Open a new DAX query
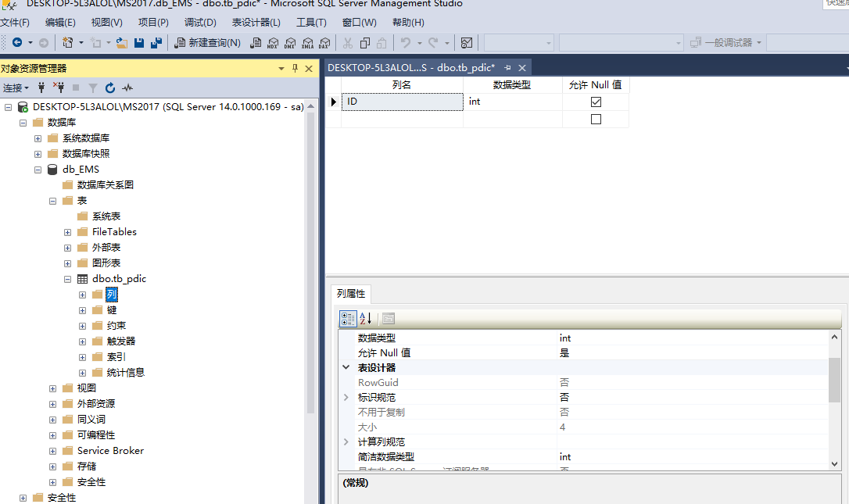Image resolution: width=849 pixels, height=504 pixels. (324, 43)
